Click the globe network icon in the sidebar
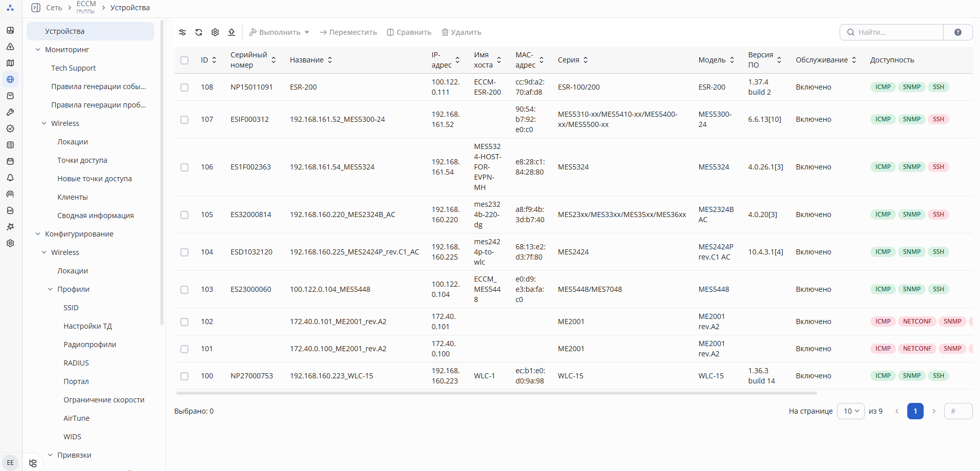Viewport: 980px width, 471px height. click(10, 79)
